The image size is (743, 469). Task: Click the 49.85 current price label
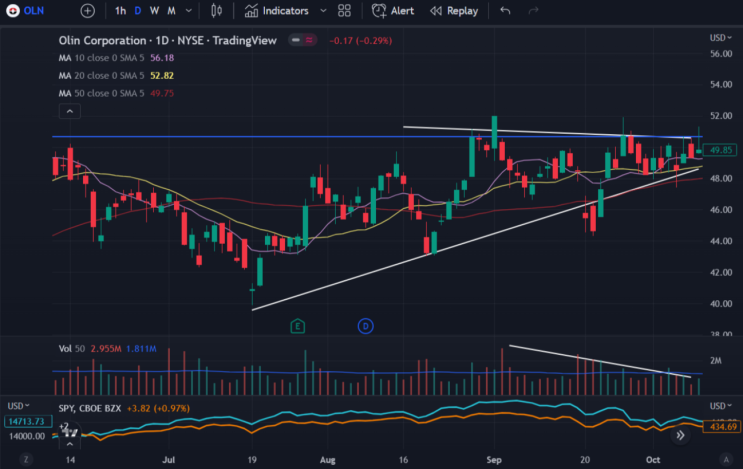click(x=720, y=150)
